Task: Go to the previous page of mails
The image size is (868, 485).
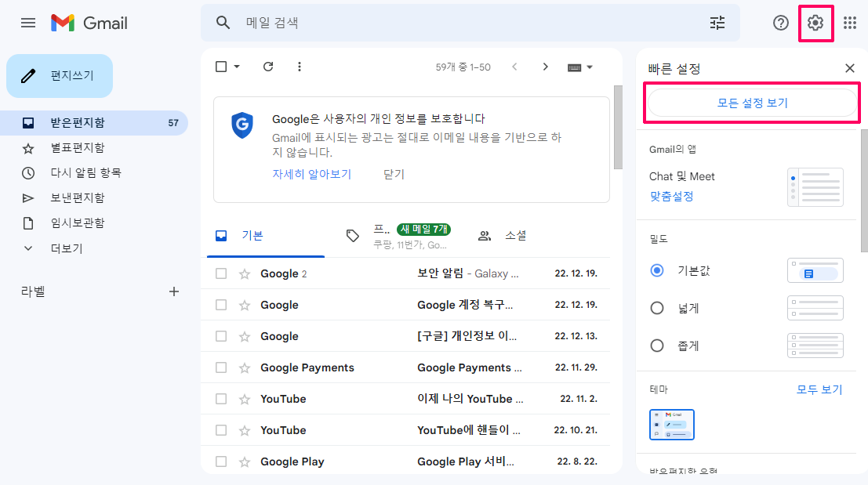Action: click(514, 67)
